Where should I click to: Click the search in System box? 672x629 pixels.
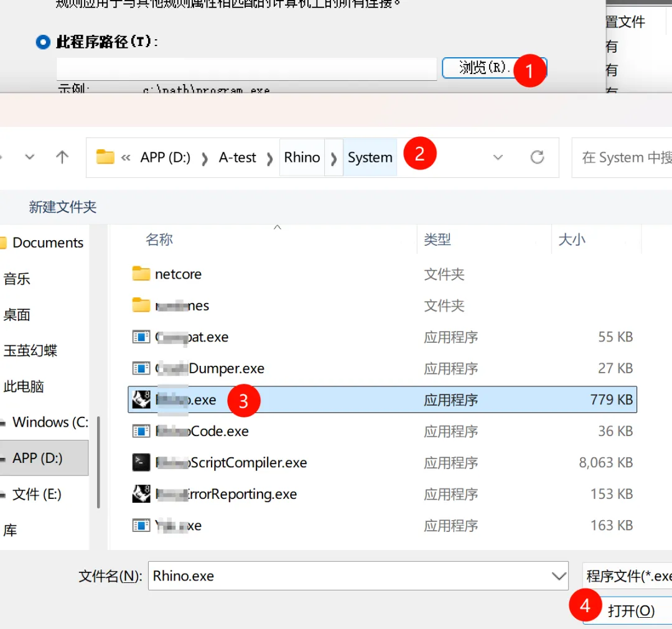click(x=622, y=157)
